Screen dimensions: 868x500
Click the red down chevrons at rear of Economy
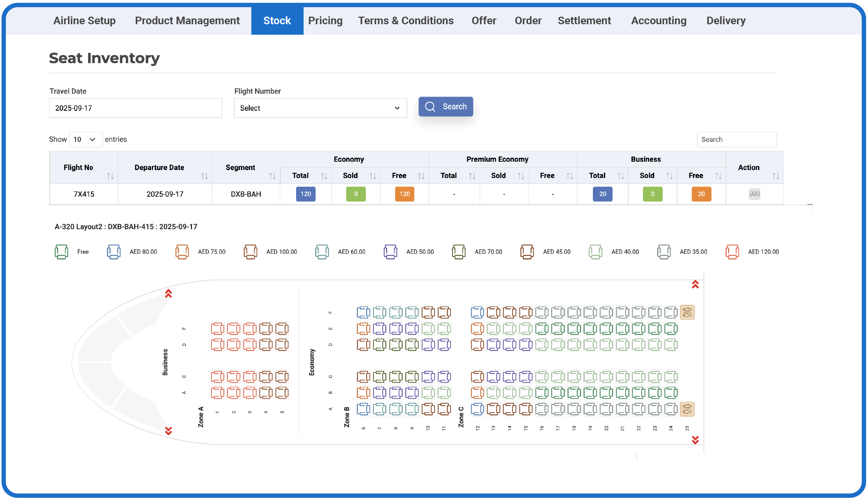(x=695, y=440)
